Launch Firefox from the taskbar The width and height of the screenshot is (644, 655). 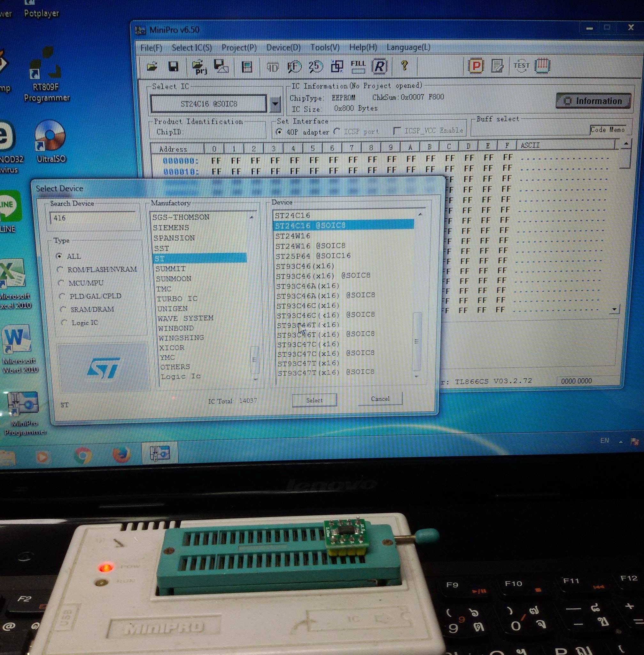[x=121, y=454]
